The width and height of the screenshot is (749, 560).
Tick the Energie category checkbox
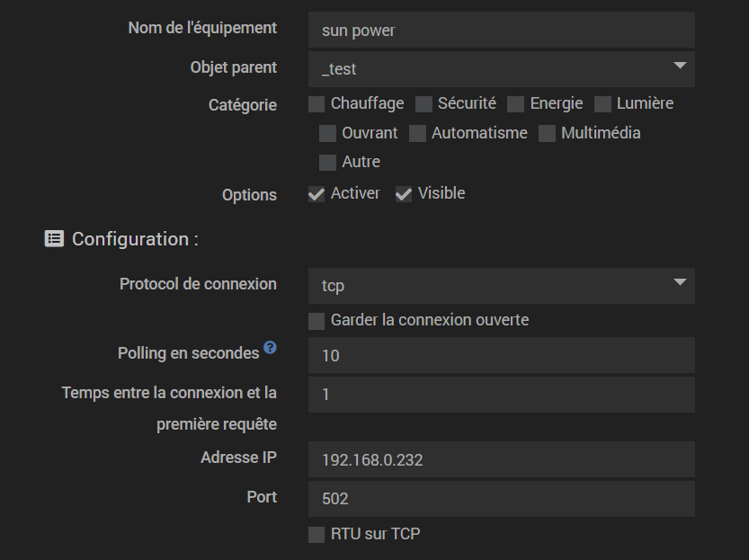[515, 104]
